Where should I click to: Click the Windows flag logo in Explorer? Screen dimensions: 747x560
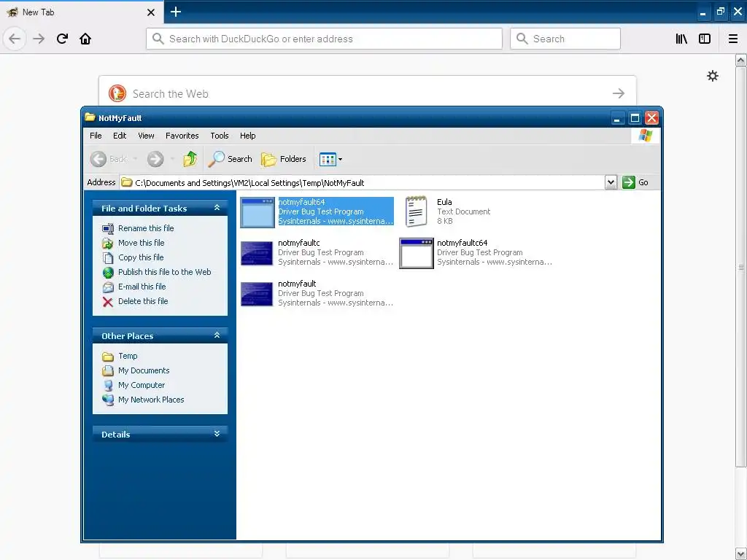646,136
